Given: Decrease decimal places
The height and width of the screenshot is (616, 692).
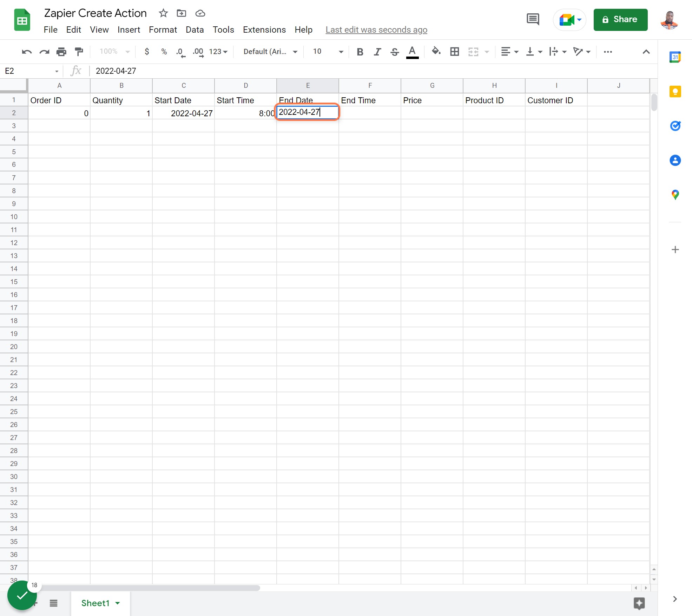Looking at the screenshot, I should tap(181, 52).
